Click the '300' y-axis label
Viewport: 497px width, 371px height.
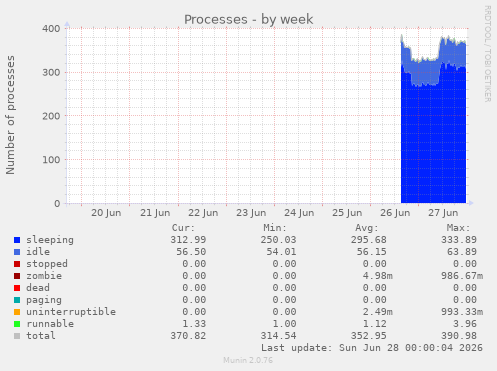point(51,72)
